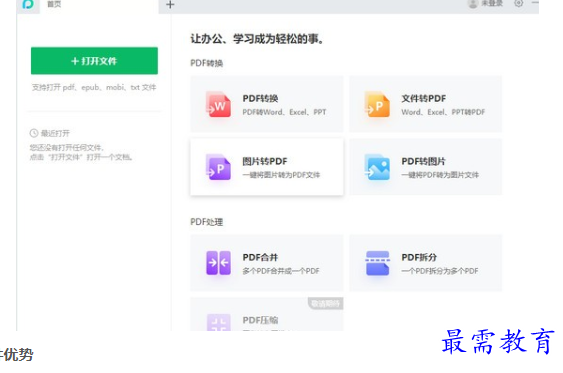The height and width of the screenshot is (373, 563).
Task: Click the blue PDF split icon
Action: click(x=377, y=263)
